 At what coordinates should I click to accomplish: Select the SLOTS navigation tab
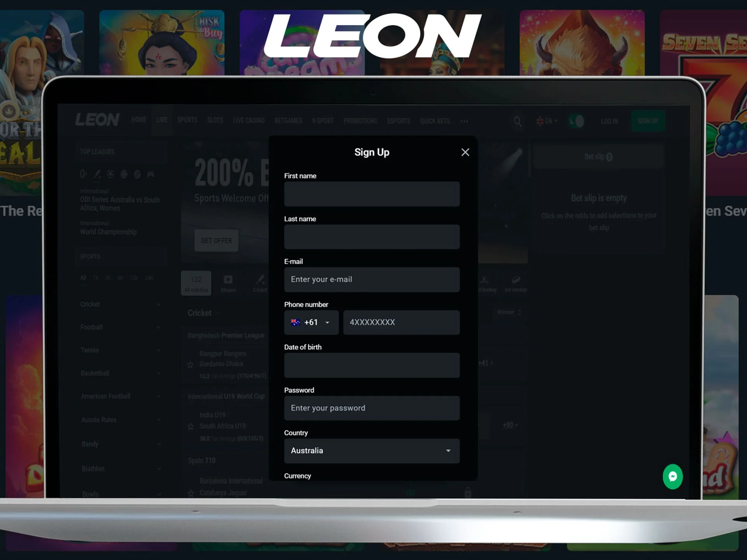[214, 120]
